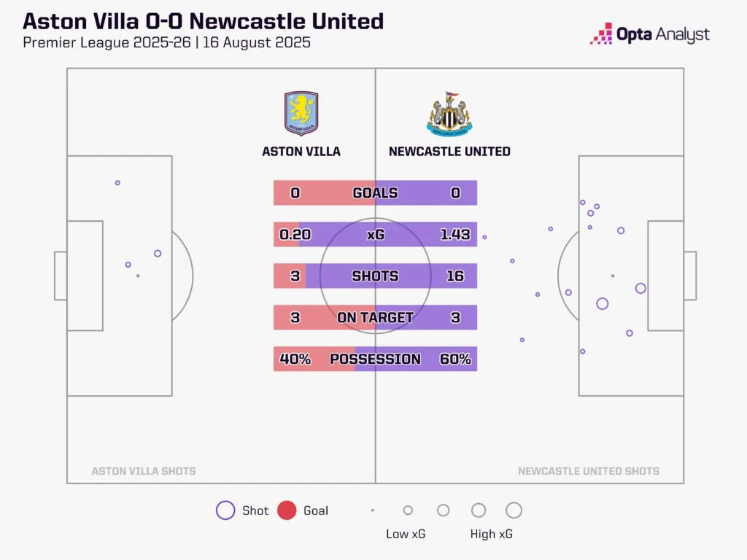Click the SHOTS stat bar label
The image size is (747, 560).
pyautogui.click(x=375, y=276)
